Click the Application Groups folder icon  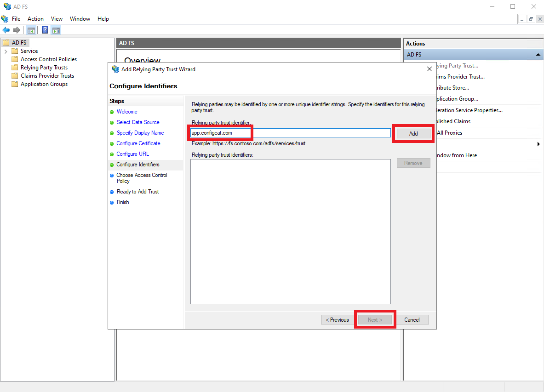coord(15,84)
